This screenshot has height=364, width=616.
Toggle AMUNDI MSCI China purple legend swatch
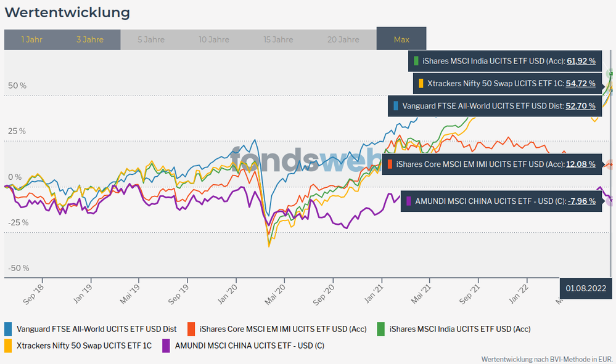pyautogui.click(x=166, y=346)
